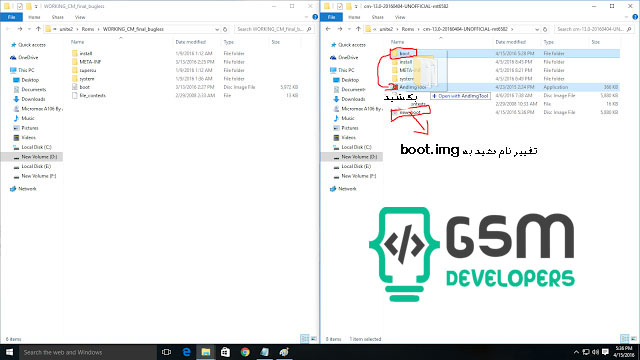Click volume icon in system tray

point(596,352)
